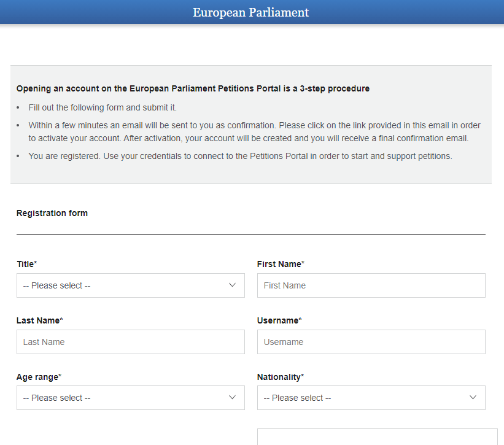The width and height of the screenshot is (504, 445).
Task: Click the 'Within a few minutes' bullet text
Action: click(x=254, y=132)
